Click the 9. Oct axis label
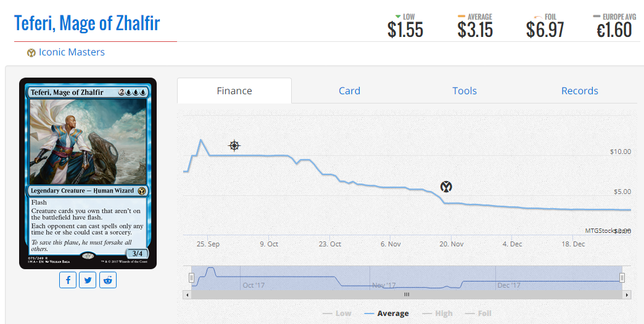644x324 pixels. coord(269,244)
